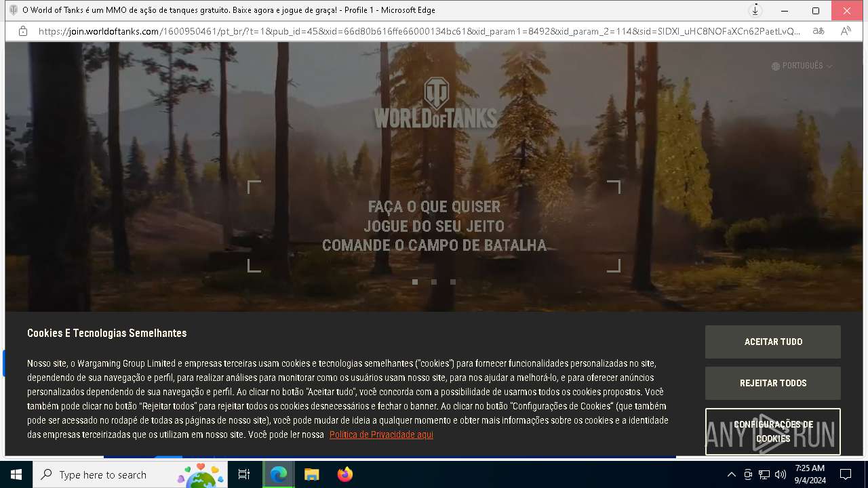868x488 pixels.
Task: Click the meet now tray icon
Action: (748, 474)
